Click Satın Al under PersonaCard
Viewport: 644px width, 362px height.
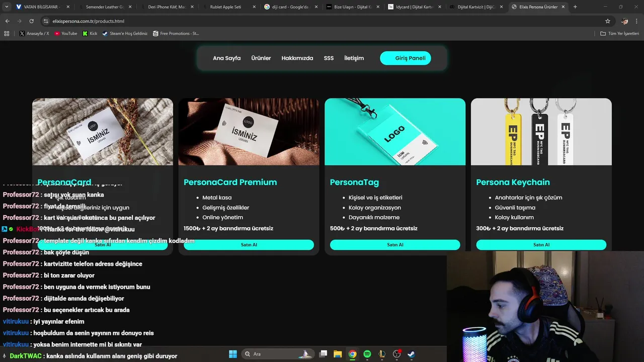tap(103, 245)
